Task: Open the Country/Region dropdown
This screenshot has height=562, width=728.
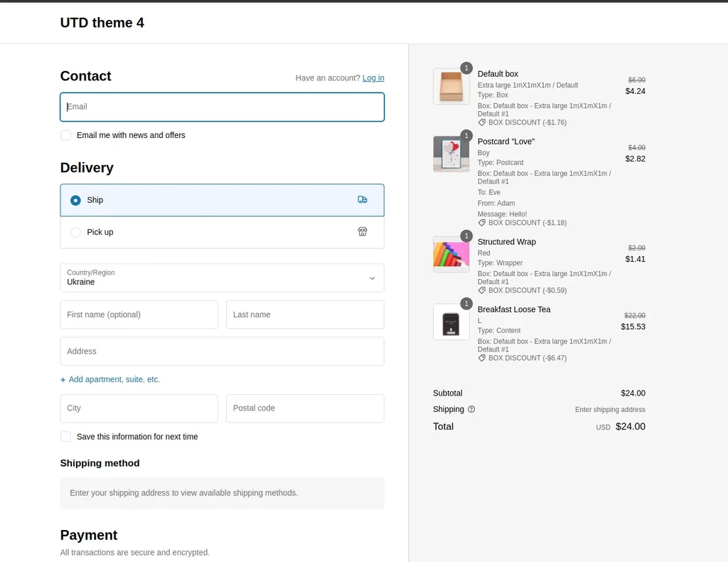Action: point(222,277)
